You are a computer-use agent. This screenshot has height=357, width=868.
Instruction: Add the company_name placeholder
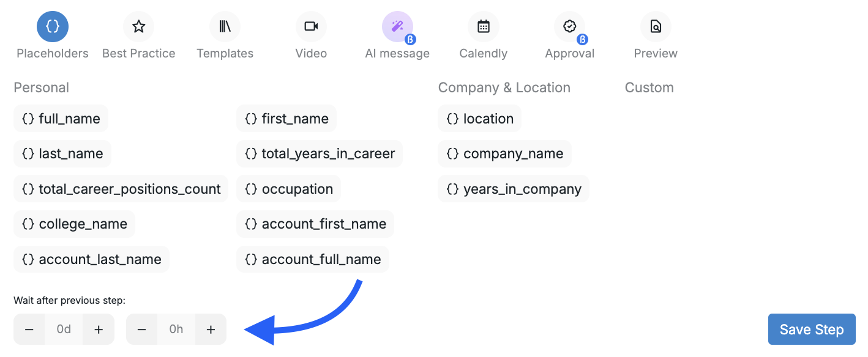coord(505,153)
